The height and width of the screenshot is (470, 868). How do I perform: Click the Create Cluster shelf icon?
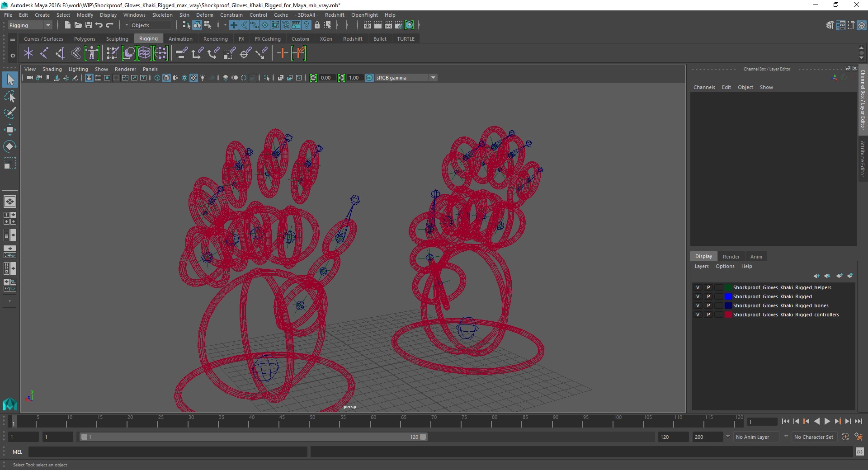(160, 53)
